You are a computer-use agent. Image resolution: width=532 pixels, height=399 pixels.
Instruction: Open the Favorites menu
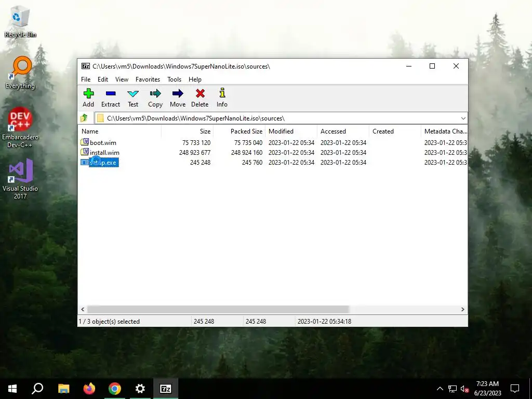point(148,79)
